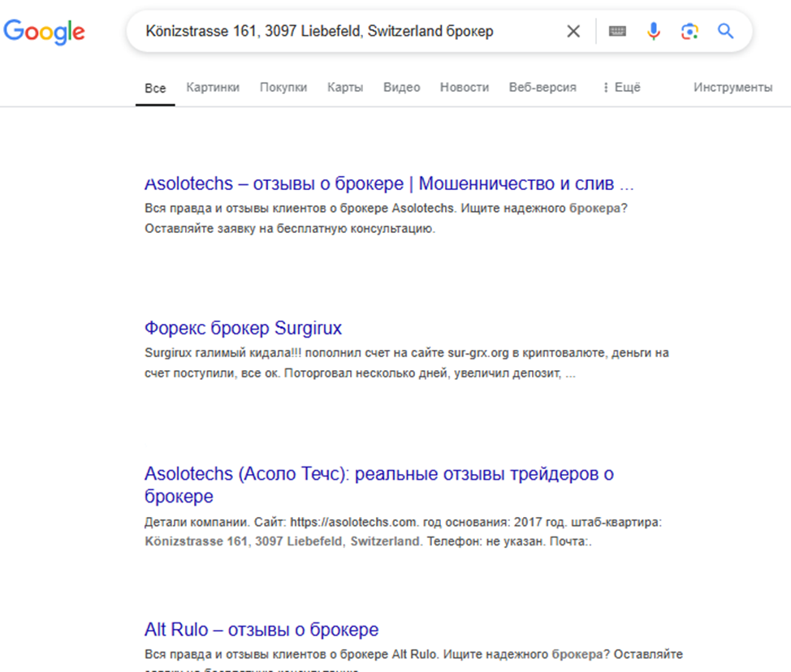The width and height of the screenshot is (791, 672).
Task: Select the Все results tab
Action: coord(155,88)
